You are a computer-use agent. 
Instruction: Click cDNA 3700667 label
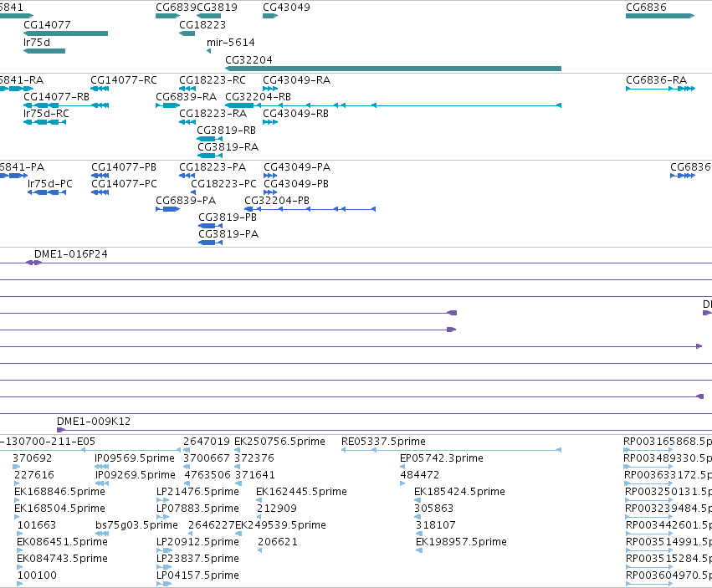[207, 458]
